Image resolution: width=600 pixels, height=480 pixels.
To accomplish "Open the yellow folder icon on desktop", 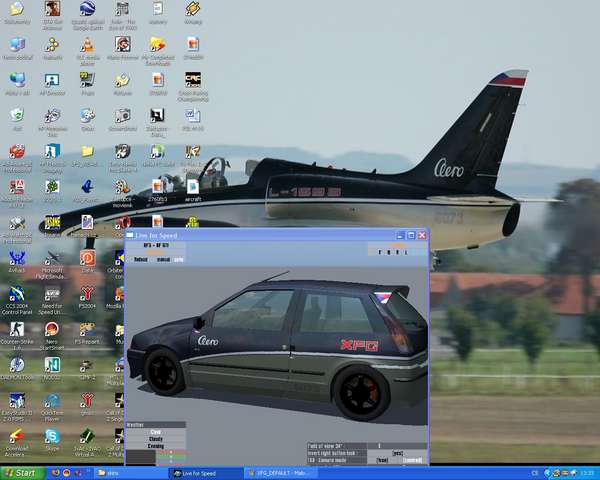I will pyautogui.click(x=87, y=155).
